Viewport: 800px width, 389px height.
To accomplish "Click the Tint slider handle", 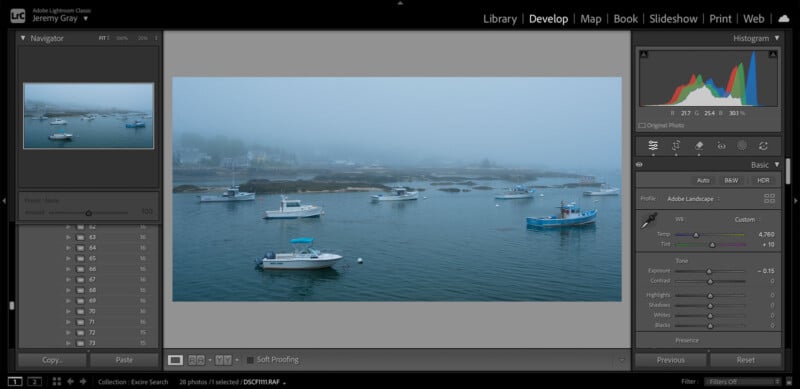I will point(713,245).
